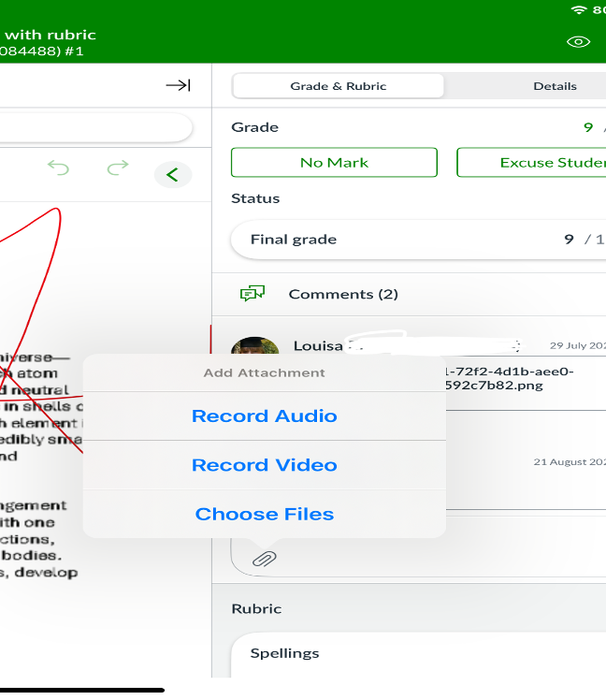Click the undo arrow icon
Viewport: 606px width, 700px height.
coord(59,168)
